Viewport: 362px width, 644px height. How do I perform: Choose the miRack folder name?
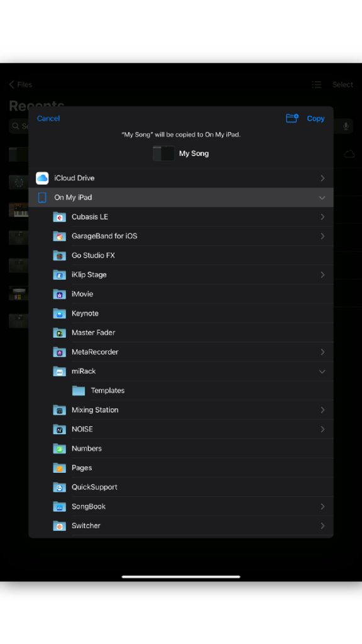[84, 371]
